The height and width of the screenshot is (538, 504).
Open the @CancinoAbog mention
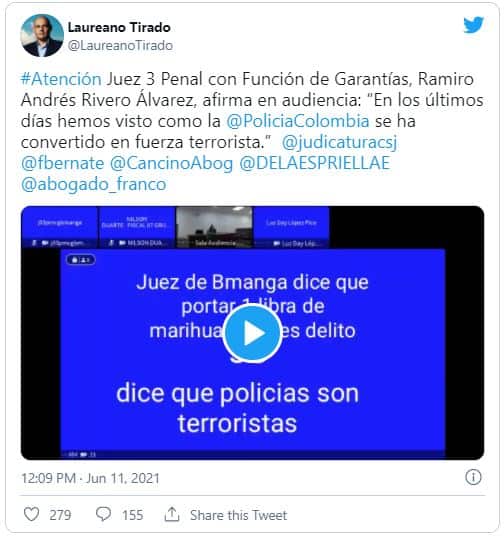[172, 163]
